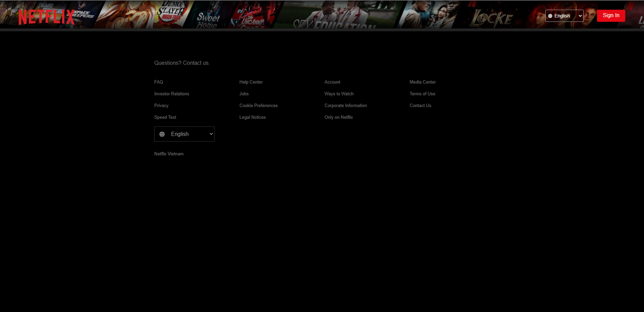
Task: Click the Contact Us footer link
Action: [420, 105]
